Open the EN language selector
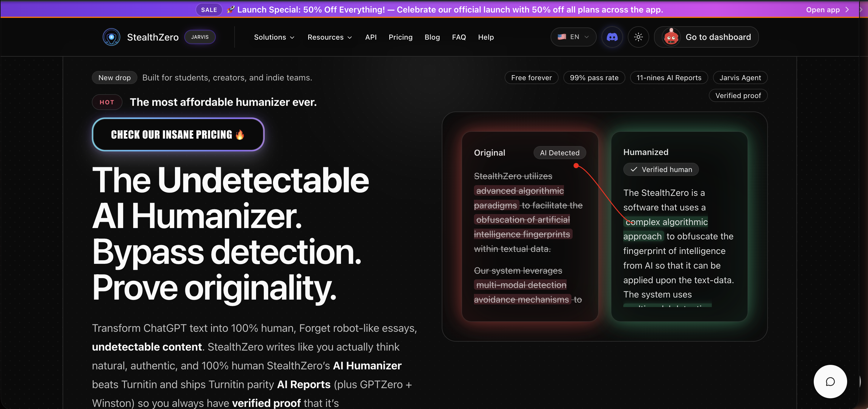This screenshot has width=868, height=409. pyautogui.click(x=573, y=37)
